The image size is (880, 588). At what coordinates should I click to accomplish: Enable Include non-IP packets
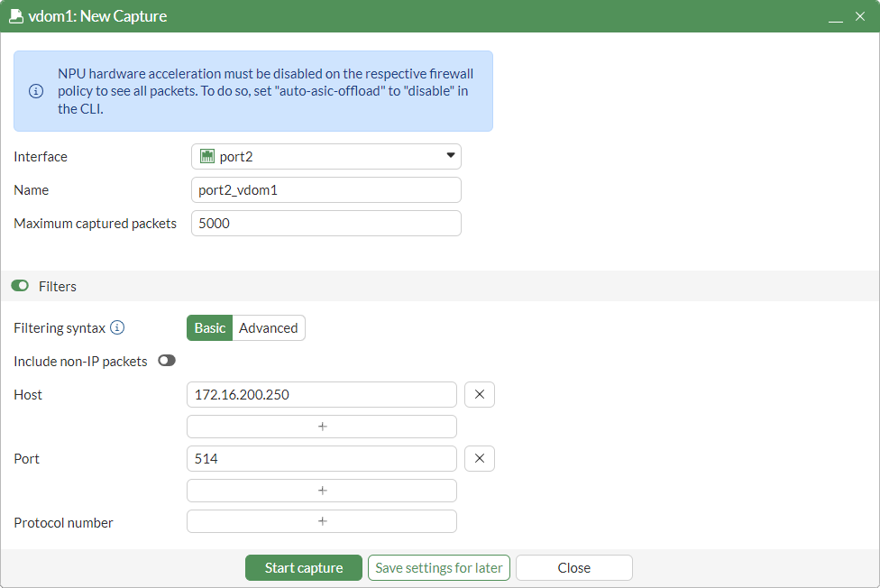pyautogui.click(x=166, y=360)
